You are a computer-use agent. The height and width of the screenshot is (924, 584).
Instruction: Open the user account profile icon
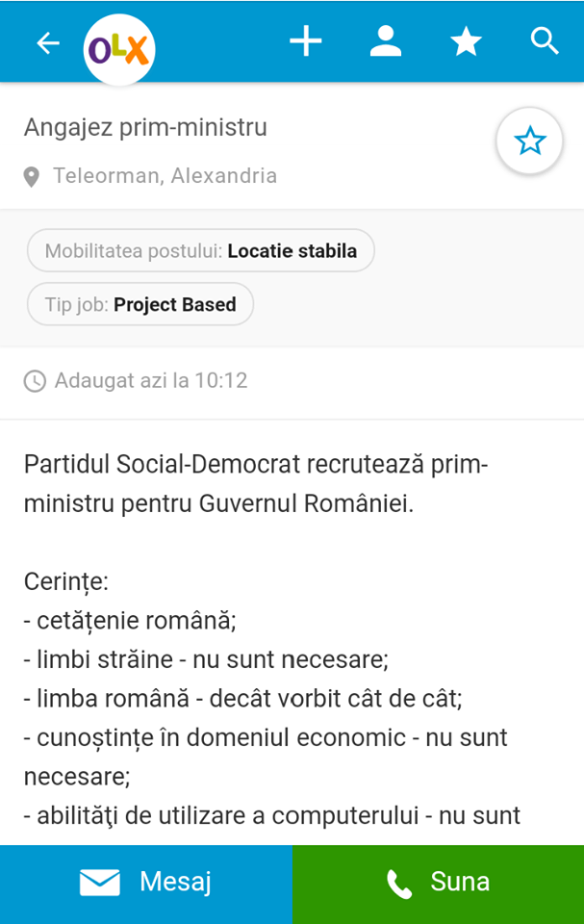[x=386, y=41]
